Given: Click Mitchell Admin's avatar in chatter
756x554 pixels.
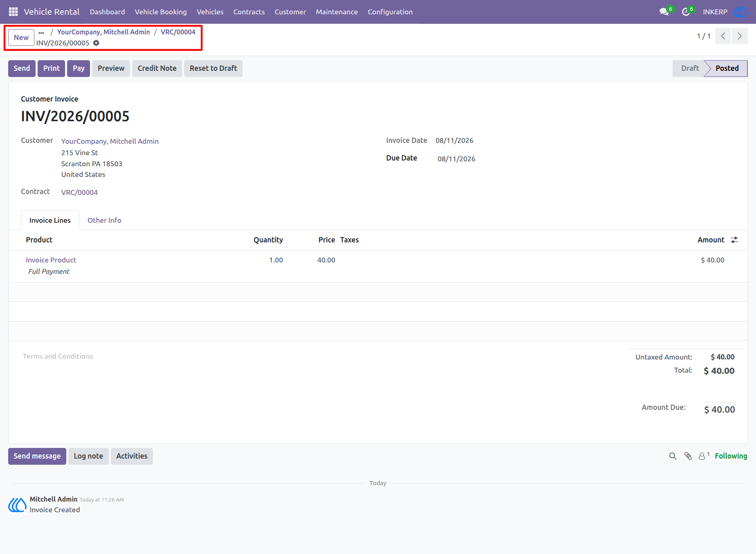Looking at the screenshot, I should click(17, 504).
